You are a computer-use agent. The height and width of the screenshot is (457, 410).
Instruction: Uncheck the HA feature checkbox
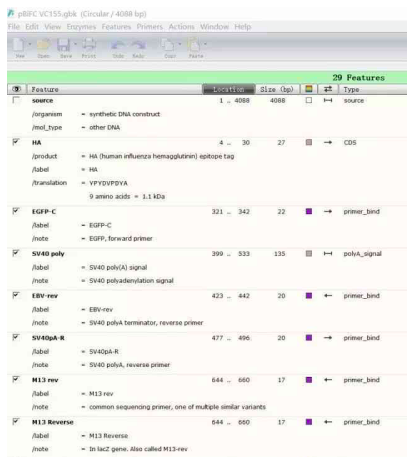(x=16, y=142)
